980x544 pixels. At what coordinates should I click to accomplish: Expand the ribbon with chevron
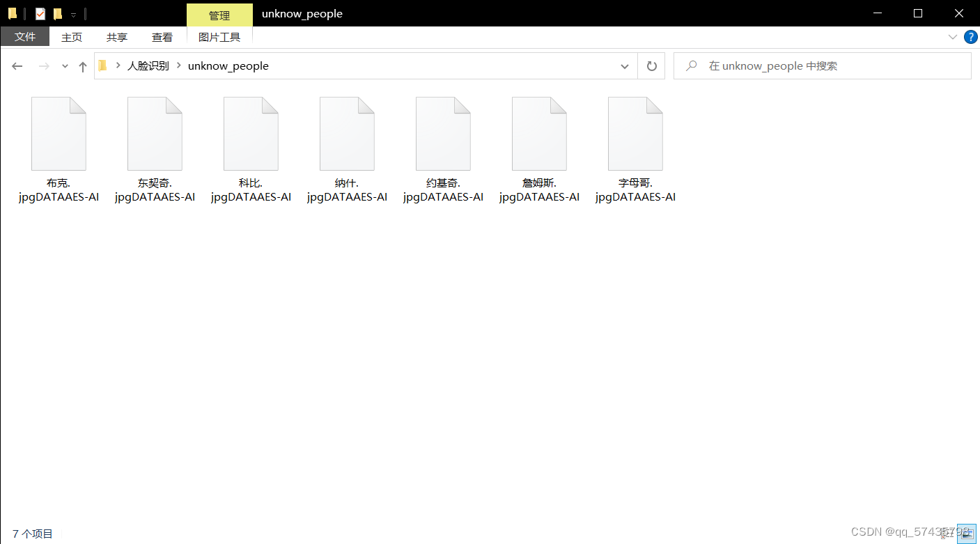pyautogui.click(x=952, y=37)
